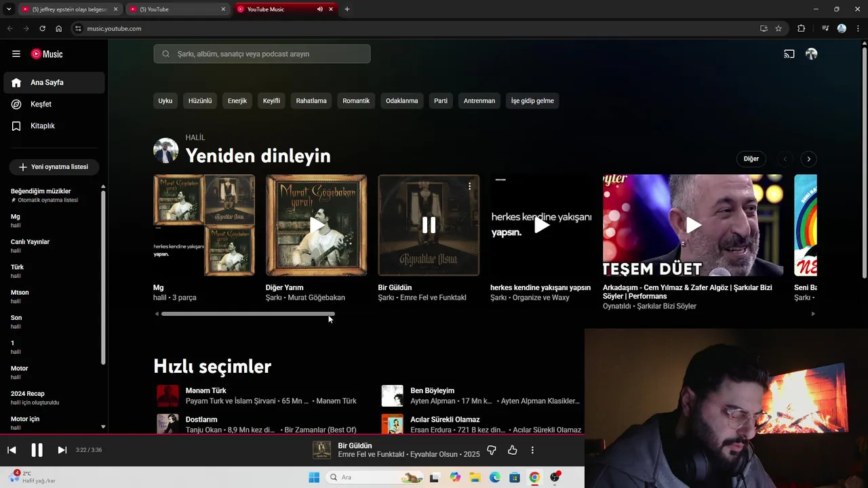
Task: Click the YouTube Music logo
Action: coord(47,54)
